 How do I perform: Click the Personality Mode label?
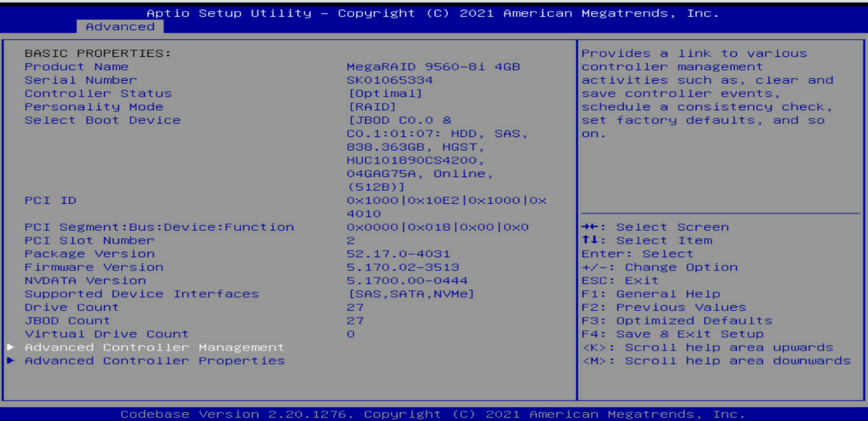(x=94, y=107)
